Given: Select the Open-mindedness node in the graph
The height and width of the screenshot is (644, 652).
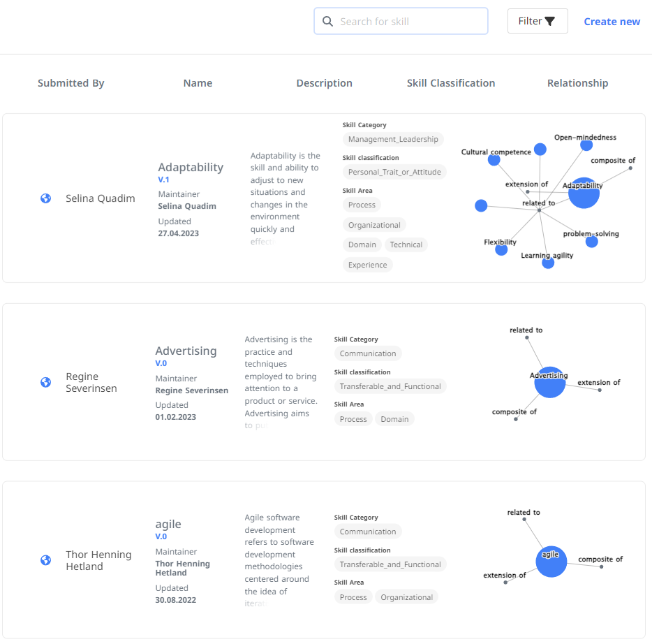Looking at the screenshot, I should [586, 145].
